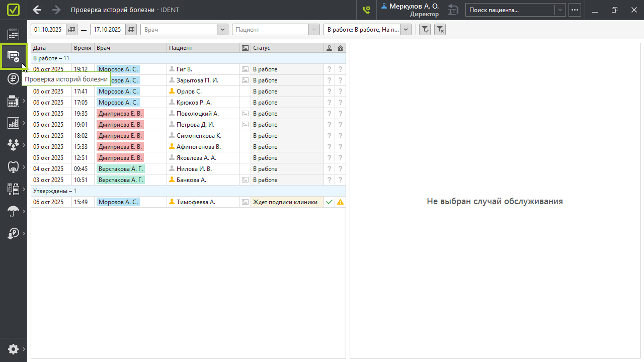Sort table by Пациент column header
The image size is (644, 362).
203,48
